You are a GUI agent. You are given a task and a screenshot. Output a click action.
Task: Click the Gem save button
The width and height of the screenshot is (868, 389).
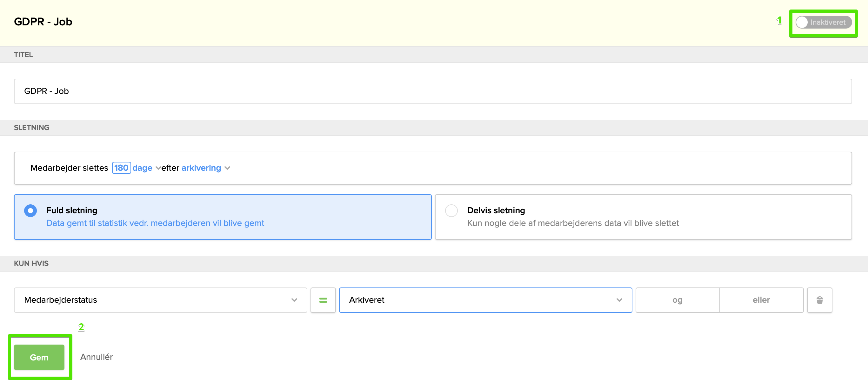pos(39,357)
